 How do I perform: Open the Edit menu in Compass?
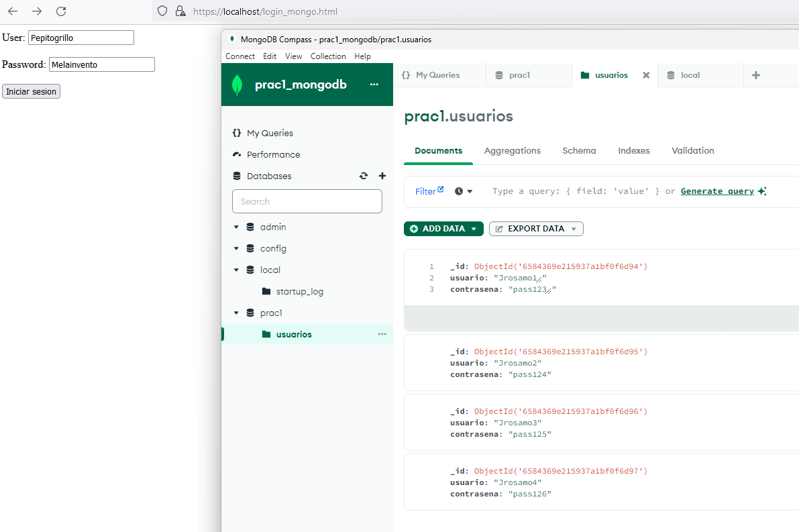[270, 56]
